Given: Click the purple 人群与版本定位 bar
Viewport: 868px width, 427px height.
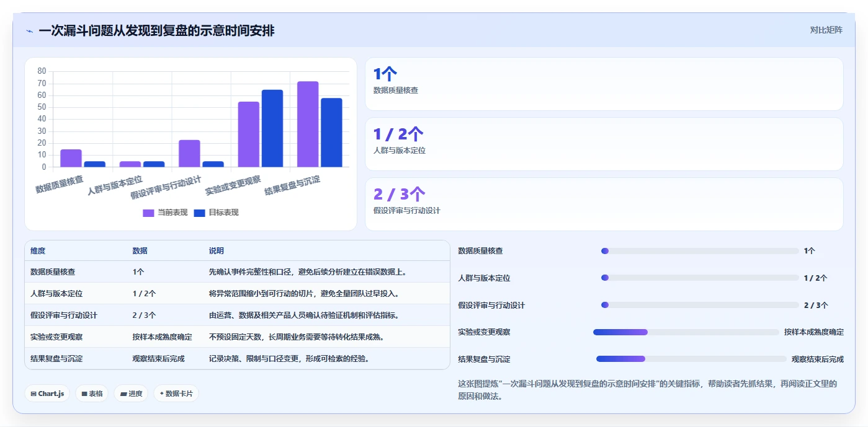Looking at the screenshot, I should pyautogui.click(x=130, y=164).
